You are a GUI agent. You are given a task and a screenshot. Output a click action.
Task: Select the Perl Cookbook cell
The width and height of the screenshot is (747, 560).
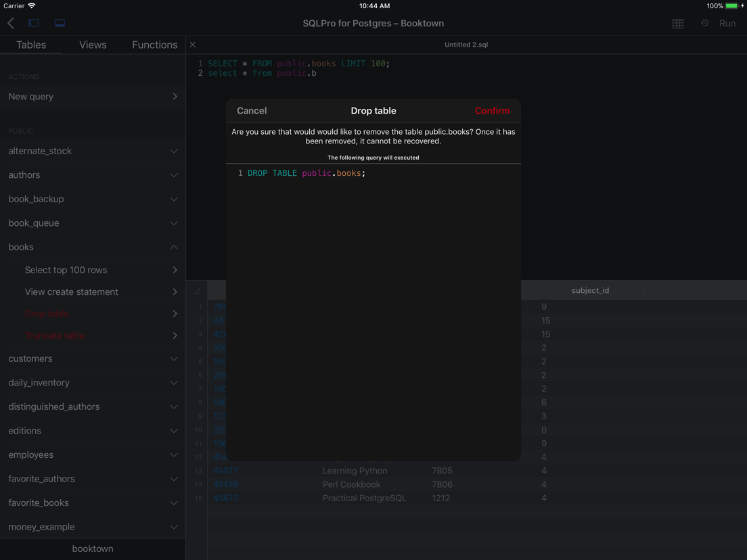351,484
